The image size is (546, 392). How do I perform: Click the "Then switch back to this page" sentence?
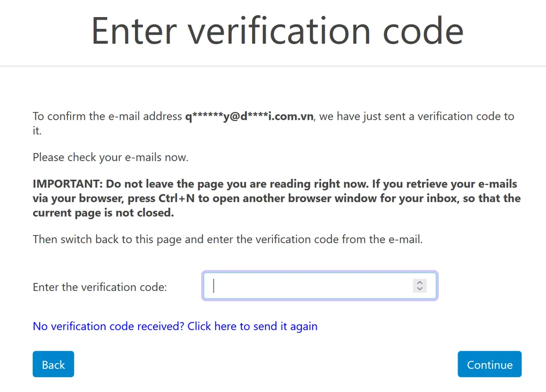point(107,240)
